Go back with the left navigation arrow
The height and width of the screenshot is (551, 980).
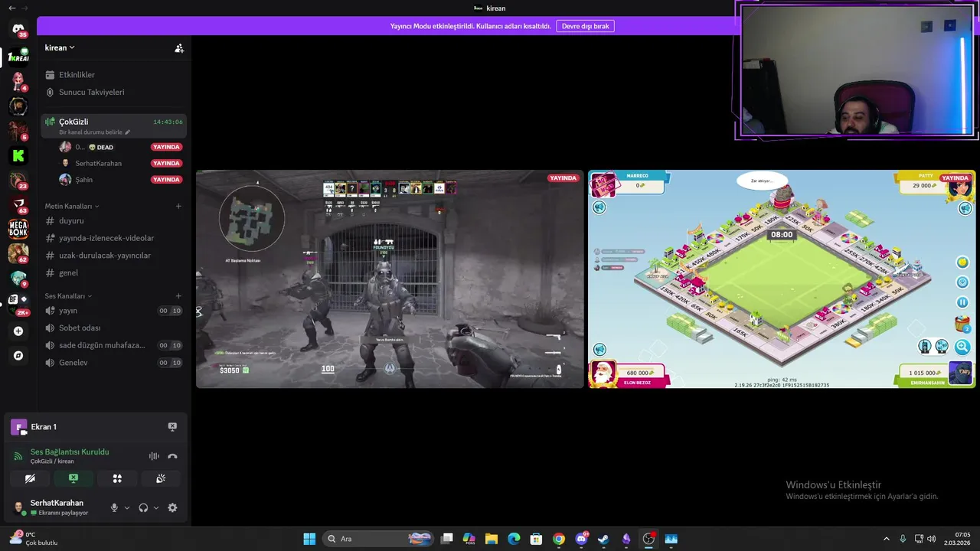click(x=11, y=8)
